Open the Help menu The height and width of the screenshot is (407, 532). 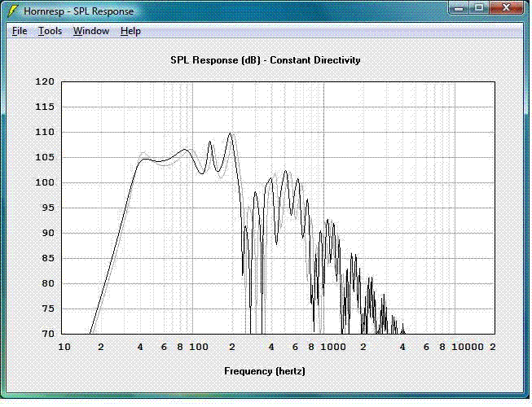point(130,31)
